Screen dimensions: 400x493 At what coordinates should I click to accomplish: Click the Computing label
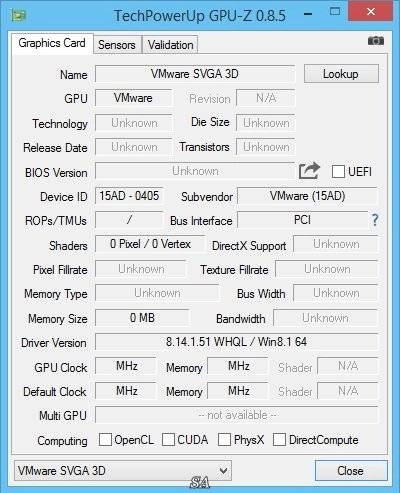62,441
